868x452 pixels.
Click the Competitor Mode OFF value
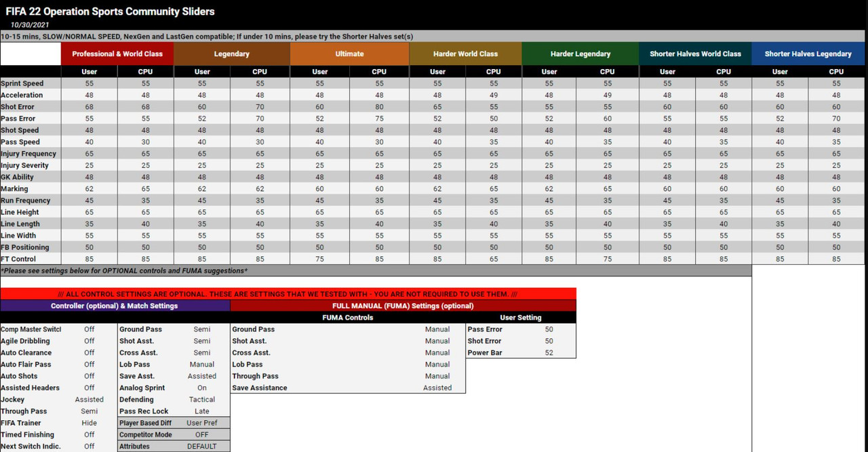coord(202,434)
